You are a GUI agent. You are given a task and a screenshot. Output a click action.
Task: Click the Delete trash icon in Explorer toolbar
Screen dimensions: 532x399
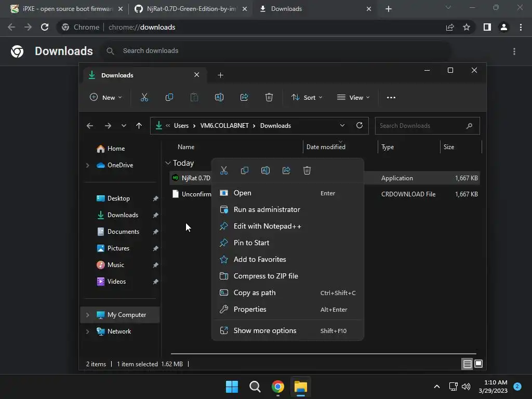pos(269,97)
